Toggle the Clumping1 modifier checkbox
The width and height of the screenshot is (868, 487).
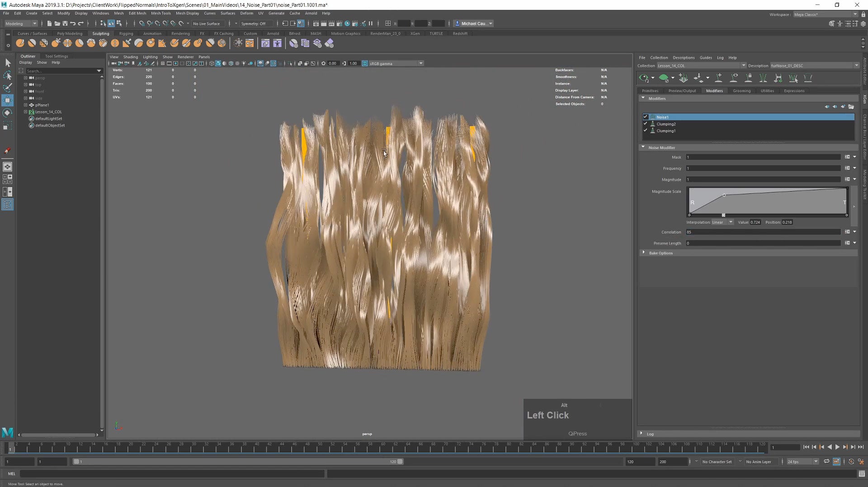click(x=646, y=131)
